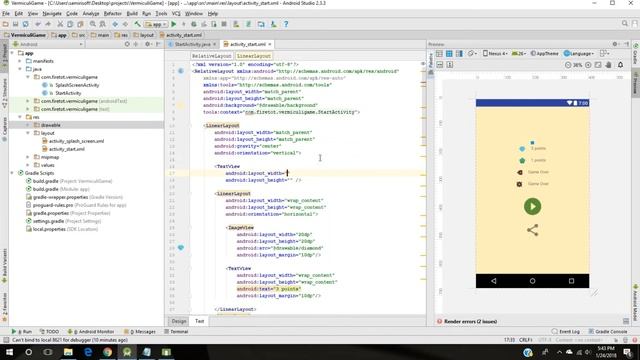Click the Paste toolbar icon
This screenshot has height=360, width=640.
click(80, 24)
